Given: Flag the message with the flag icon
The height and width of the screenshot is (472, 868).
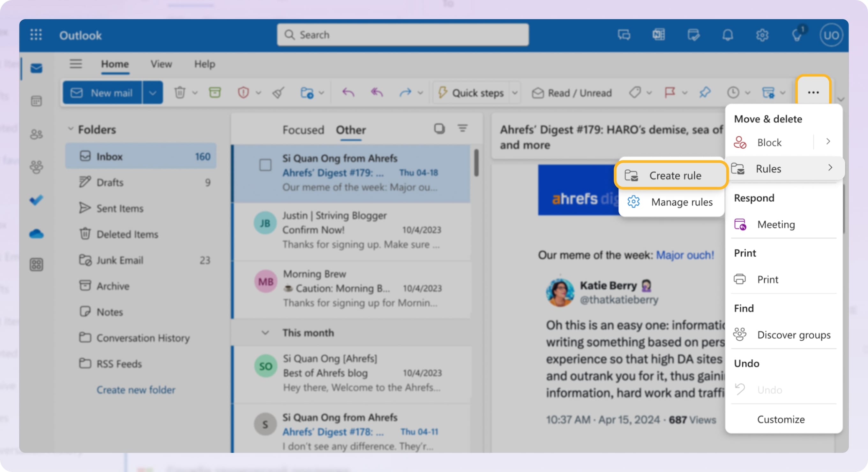Looking at the screenshot, I should 670,92.
